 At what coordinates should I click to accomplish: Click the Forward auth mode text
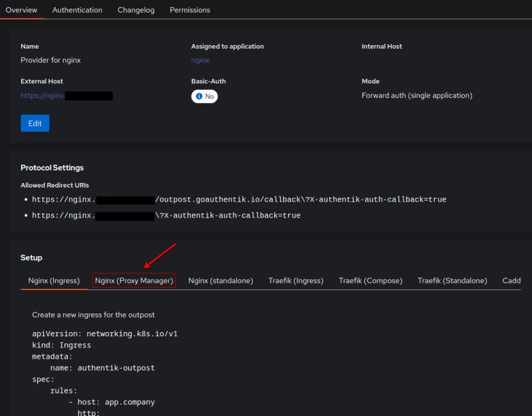pos(416,95)
